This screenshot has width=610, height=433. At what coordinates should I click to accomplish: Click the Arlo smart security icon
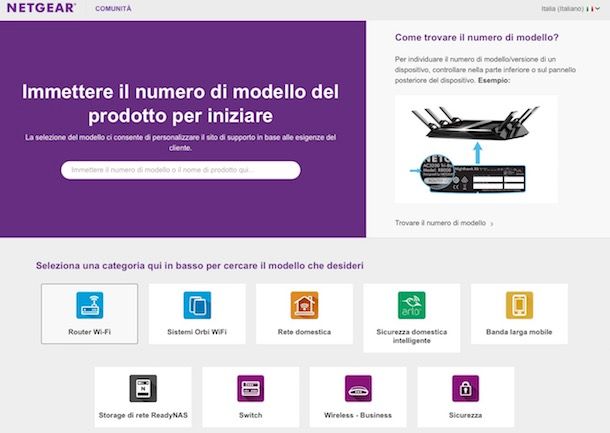pos(412,305)
